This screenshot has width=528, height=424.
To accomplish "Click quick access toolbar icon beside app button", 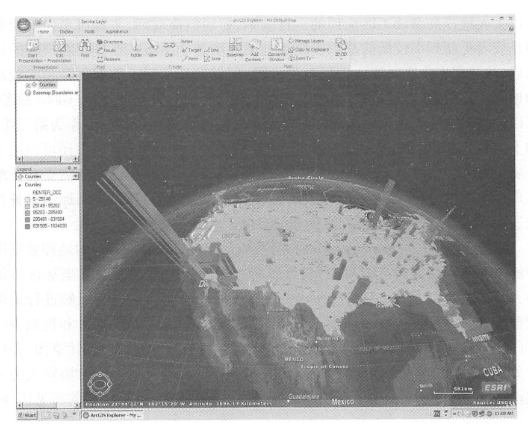I will [39, 22].
